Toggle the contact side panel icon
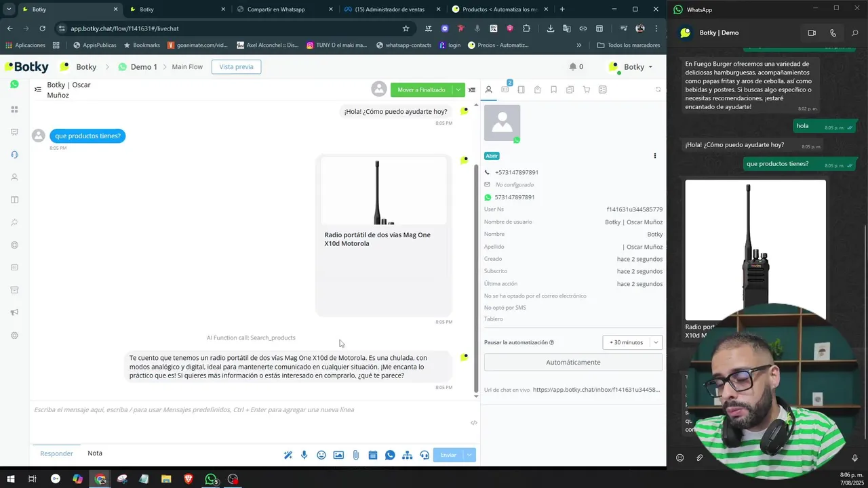Viewport: 868px width, 488px height. click(472, 89)
